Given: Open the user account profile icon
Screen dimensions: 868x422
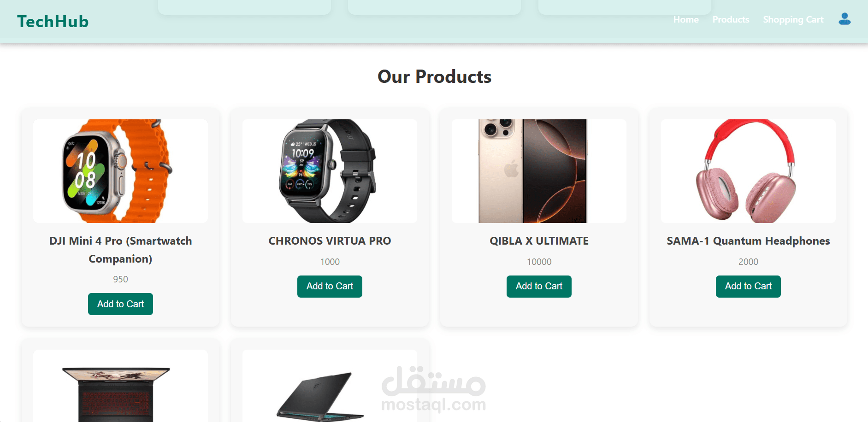Looking at the screenshot, I should point(844,19).
